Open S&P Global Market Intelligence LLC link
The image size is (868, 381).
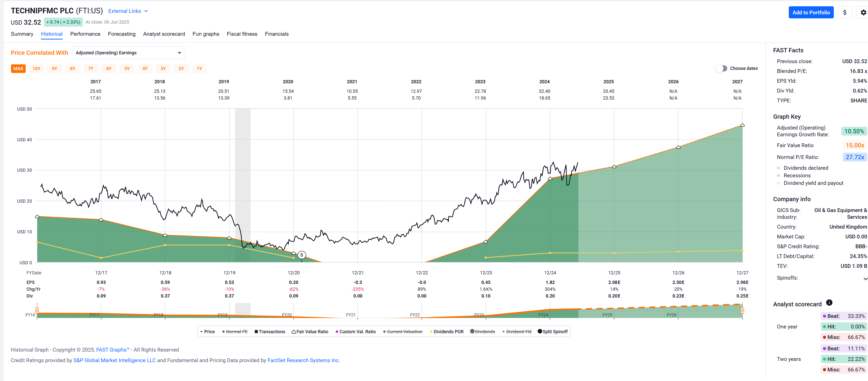point(115,360)
